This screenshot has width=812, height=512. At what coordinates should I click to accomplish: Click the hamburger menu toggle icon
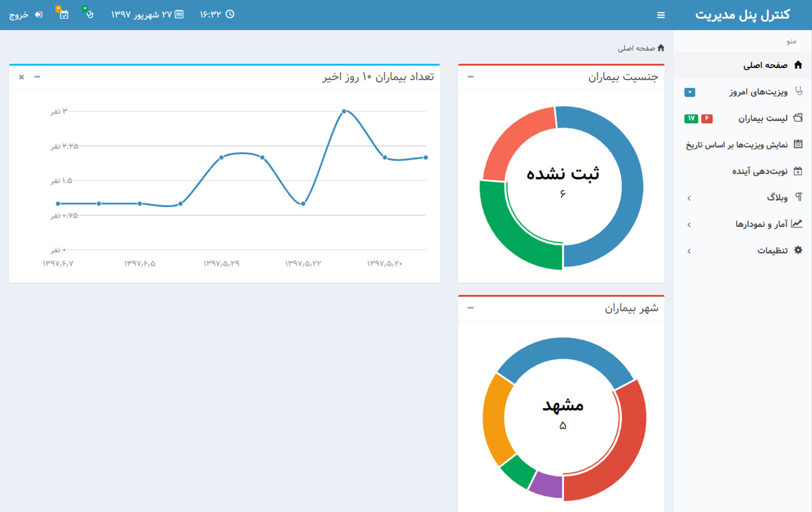pyautogui.click(x=661, y=15)
